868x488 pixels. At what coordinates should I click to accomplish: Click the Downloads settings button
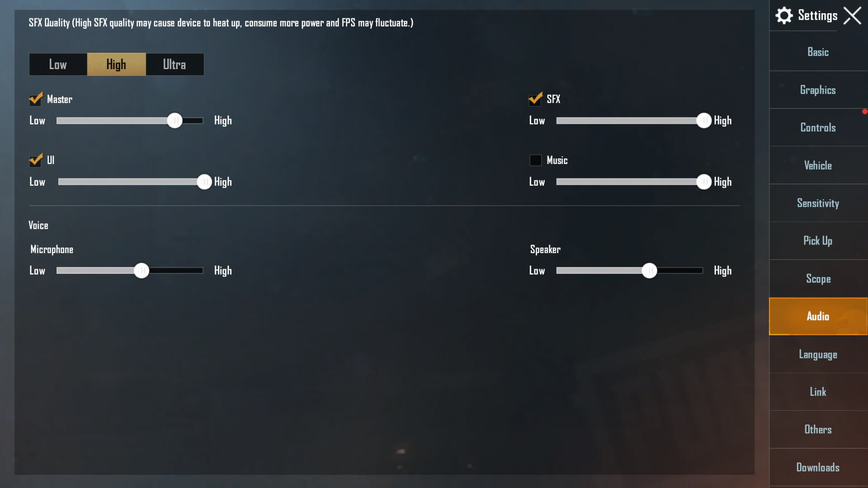tap(818, 467)
